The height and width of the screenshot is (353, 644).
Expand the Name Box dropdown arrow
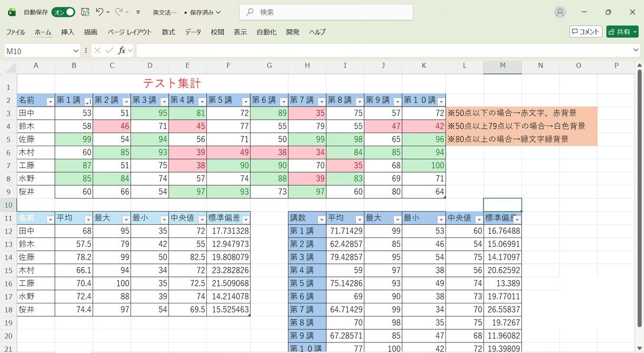pos(75,51)
